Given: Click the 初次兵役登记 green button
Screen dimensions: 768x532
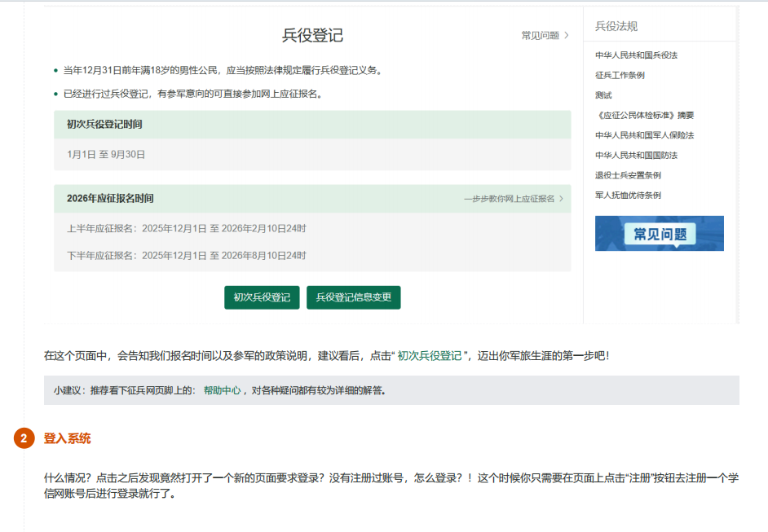Looking at the screenshot, I should click(262, 298).
